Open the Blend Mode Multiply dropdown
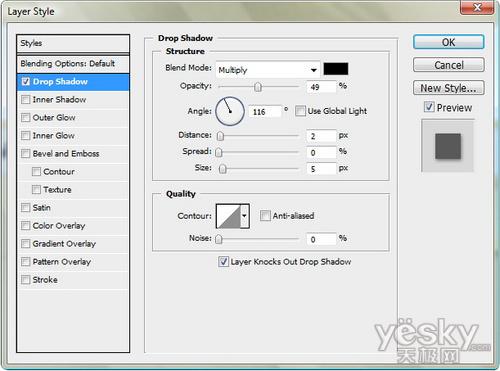 click(268, 70)
